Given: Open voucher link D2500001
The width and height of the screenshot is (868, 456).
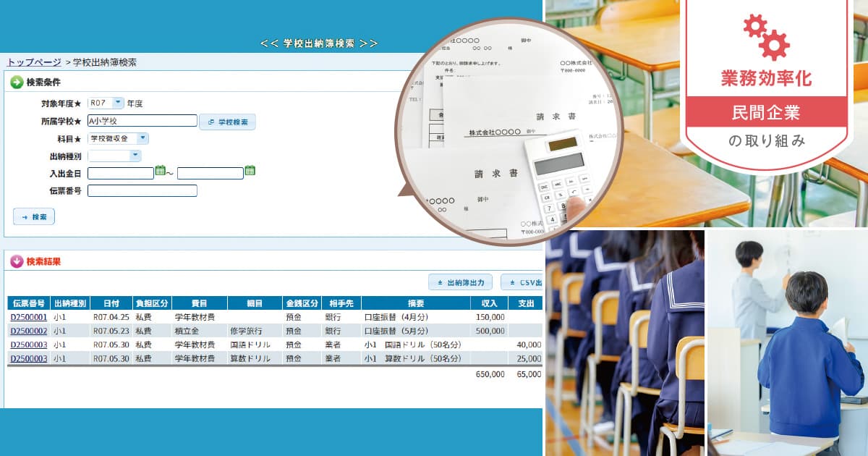Looking at the screenshot, I should 29,317.
